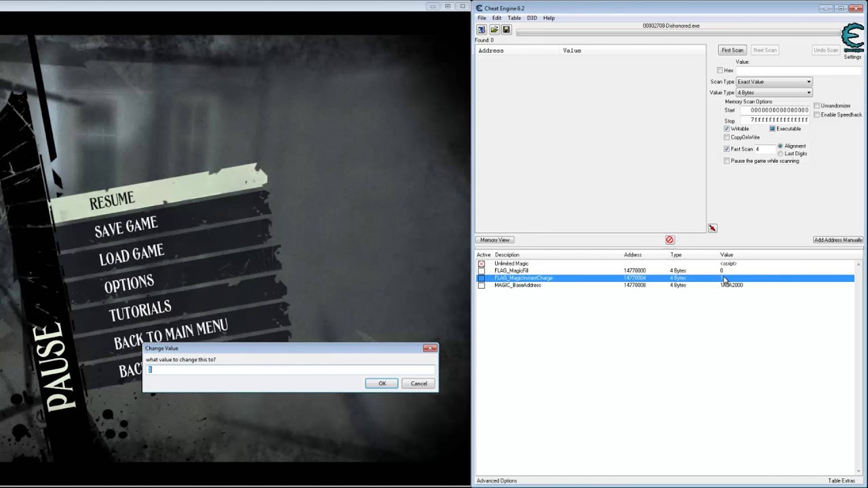Image resolution: width=868 pixels, height=488 pixels.
Task: Click the Undo Scan button
Action: click(x=826, y=50)
